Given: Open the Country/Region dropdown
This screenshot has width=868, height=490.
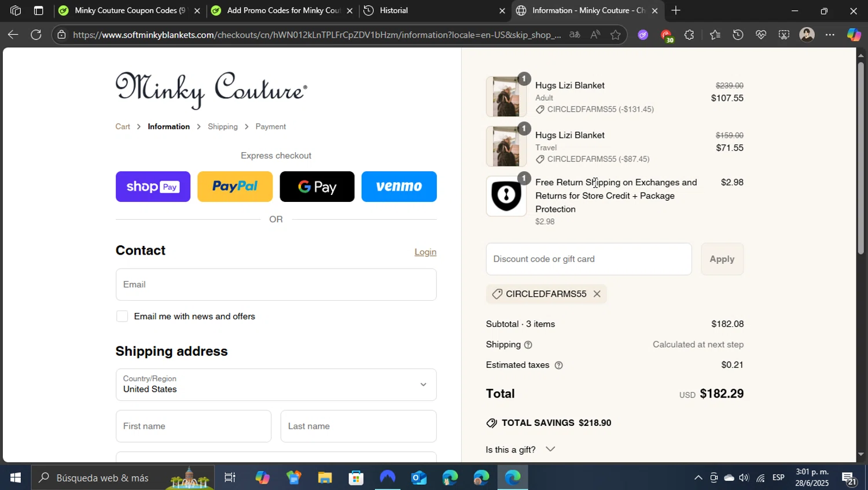Looking at the screenshot, I should (276, 385).
